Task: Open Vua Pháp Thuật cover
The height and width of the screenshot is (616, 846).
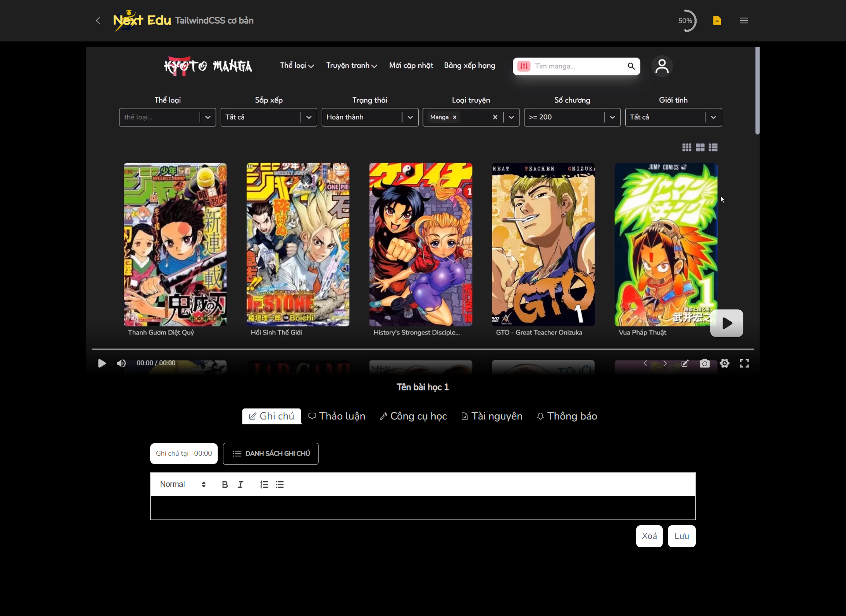Action: tap(666, 245)
